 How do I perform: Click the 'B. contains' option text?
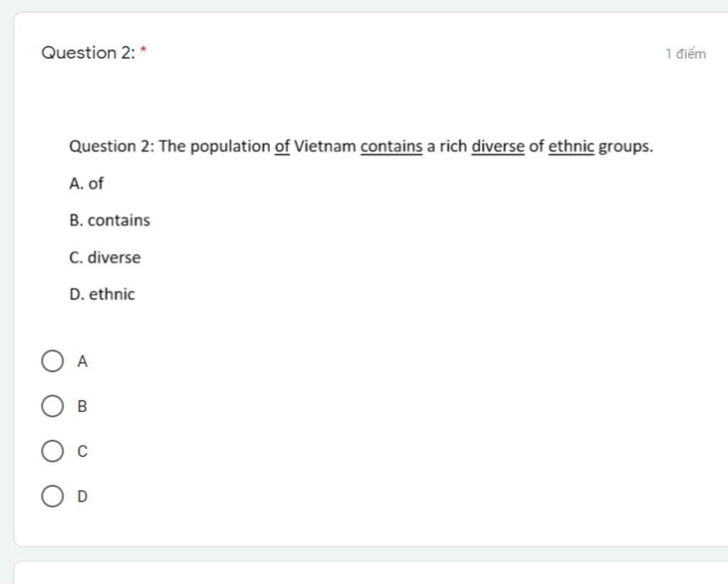click(109, 220)
